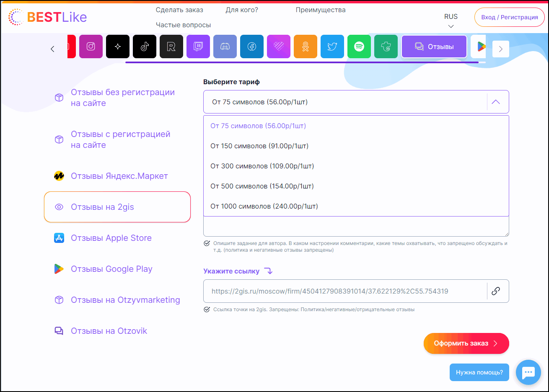Viewport: 549px width, 392px height.
Task: Choose option От 1000 символов (240.00р/1шт)
Action: point(356,206)
